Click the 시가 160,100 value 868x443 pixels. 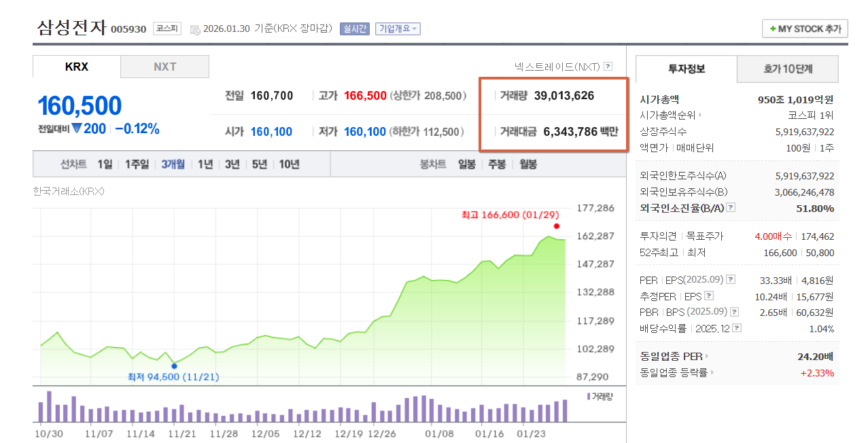[x=271, y=131]
